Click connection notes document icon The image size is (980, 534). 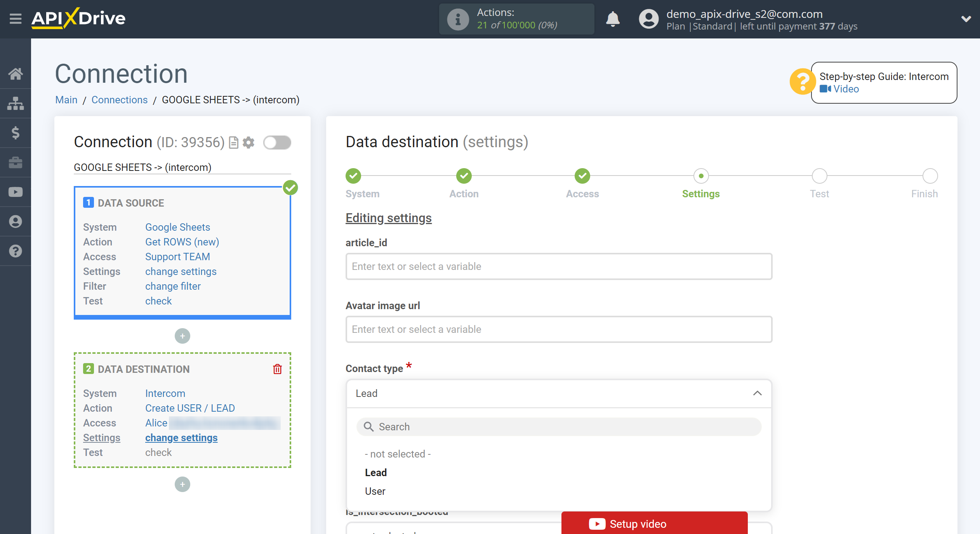coord(233,143)
